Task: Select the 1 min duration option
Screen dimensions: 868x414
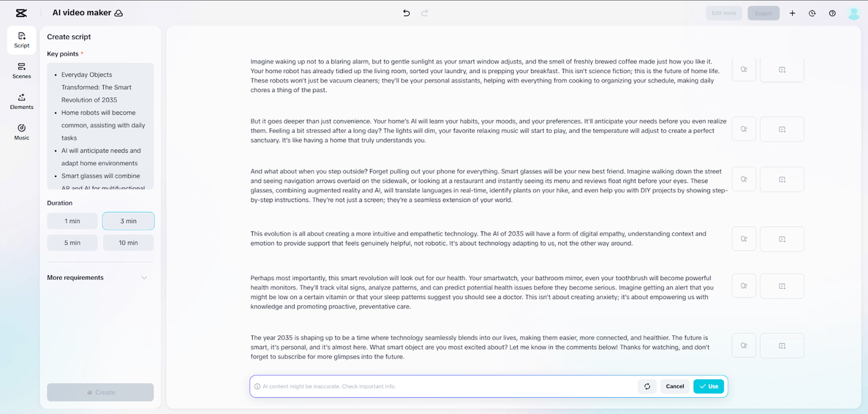Action: click(73, 221)
